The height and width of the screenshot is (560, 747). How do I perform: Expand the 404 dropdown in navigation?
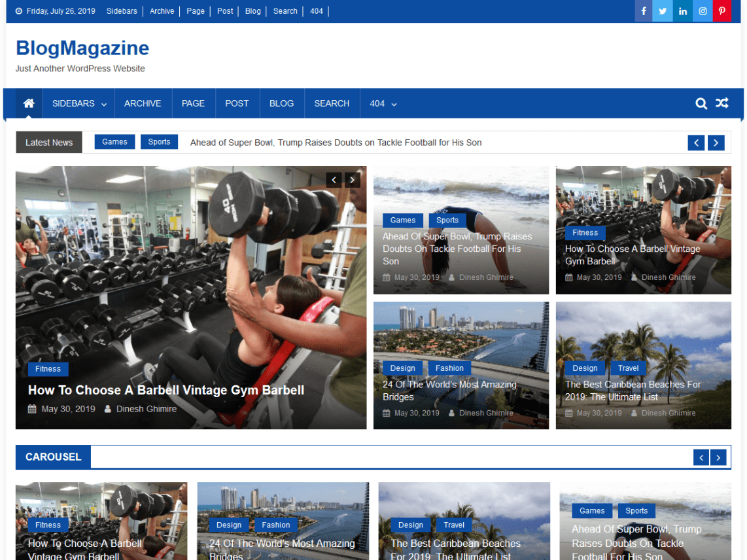(x=383, y=103)
